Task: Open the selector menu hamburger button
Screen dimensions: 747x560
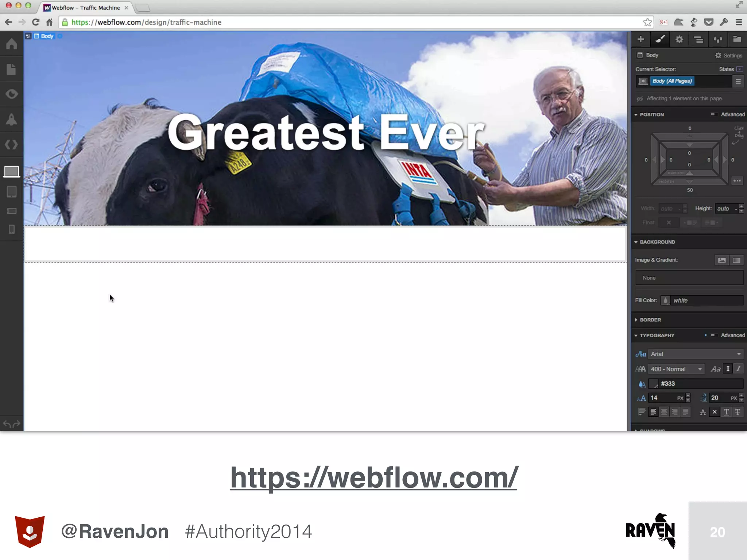Action: click(738, 81)
